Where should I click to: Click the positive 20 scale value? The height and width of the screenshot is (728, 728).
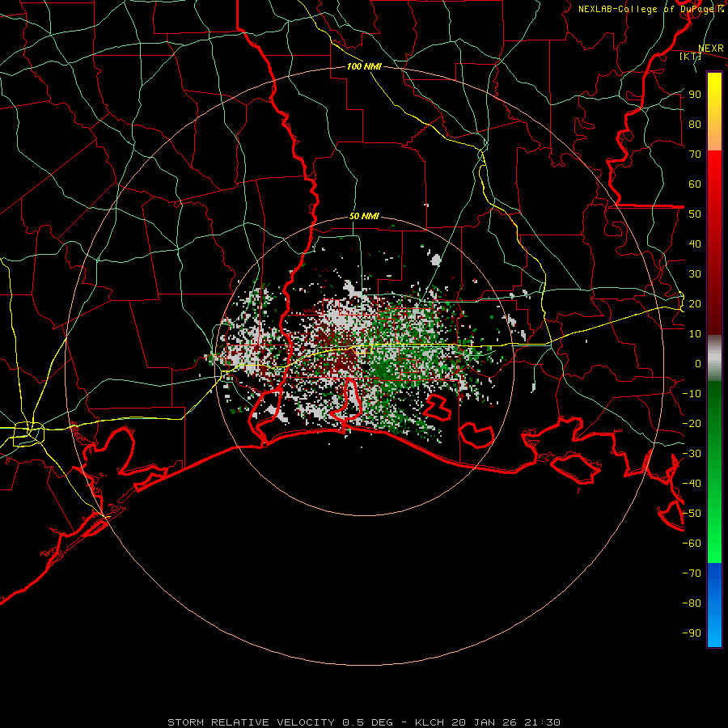(695, 303)
